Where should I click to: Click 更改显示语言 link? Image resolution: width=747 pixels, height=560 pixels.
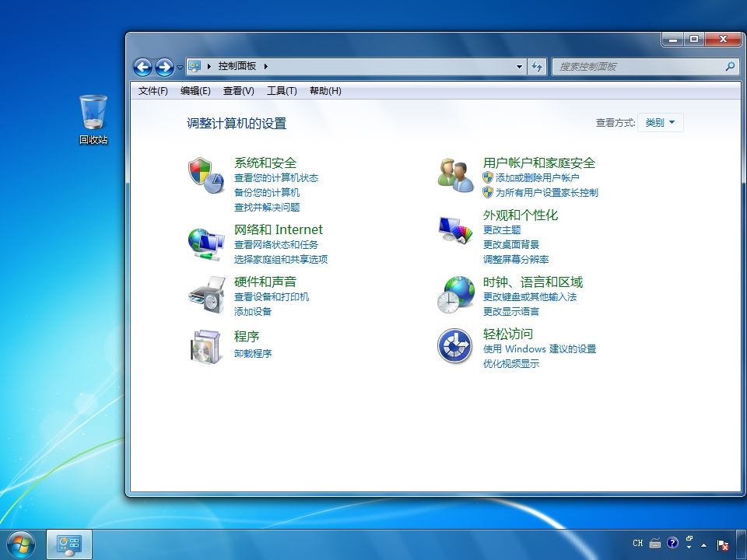(511, 311)
